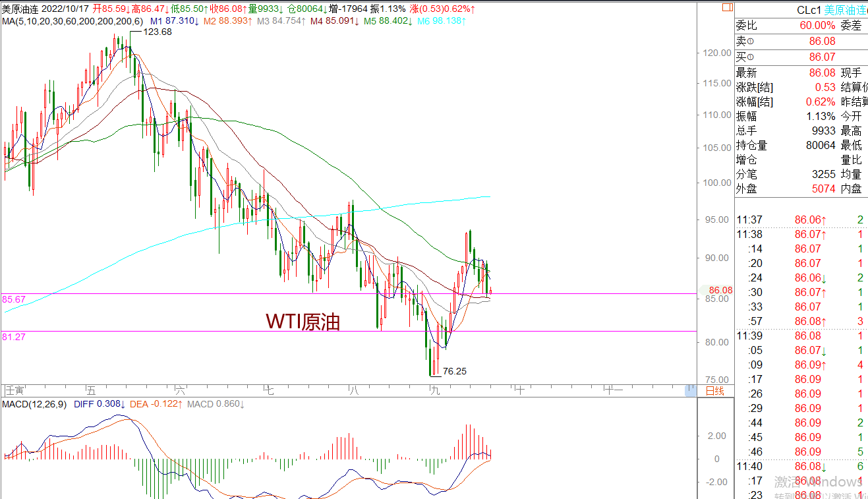Click the 量9933 volume in header

pos(267,9)
